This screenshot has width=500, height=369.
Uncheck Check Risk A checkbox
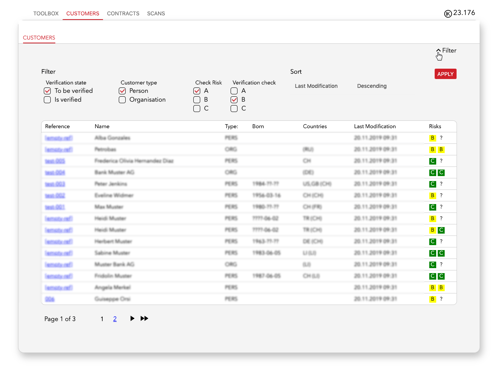(197, 91)
